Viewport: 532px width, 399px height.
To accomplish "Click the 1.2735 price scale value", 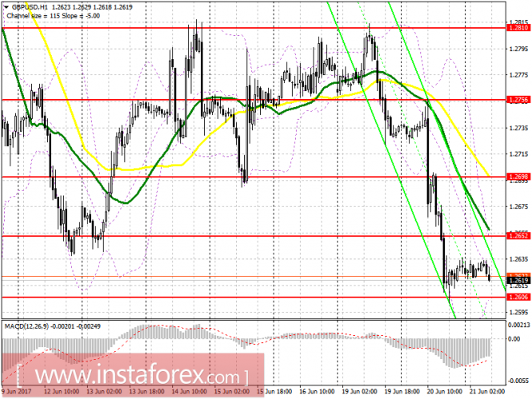I will (518, 128).
